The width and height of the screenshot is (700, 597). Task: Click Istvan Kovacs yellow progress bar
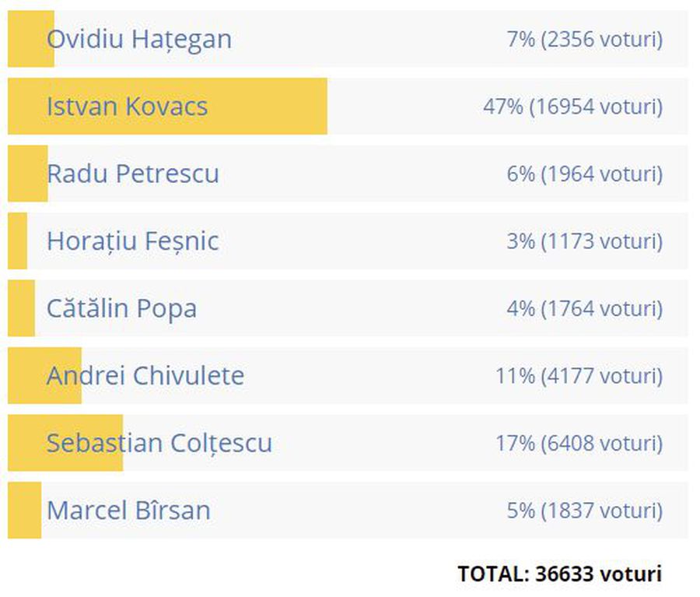pos(167,107)
